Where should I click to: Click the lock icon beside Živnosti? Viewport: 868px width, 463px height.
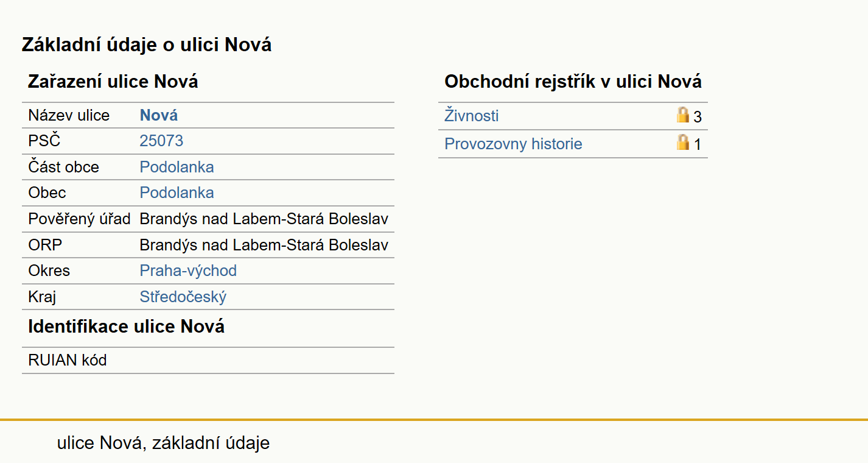coord(683,115)
